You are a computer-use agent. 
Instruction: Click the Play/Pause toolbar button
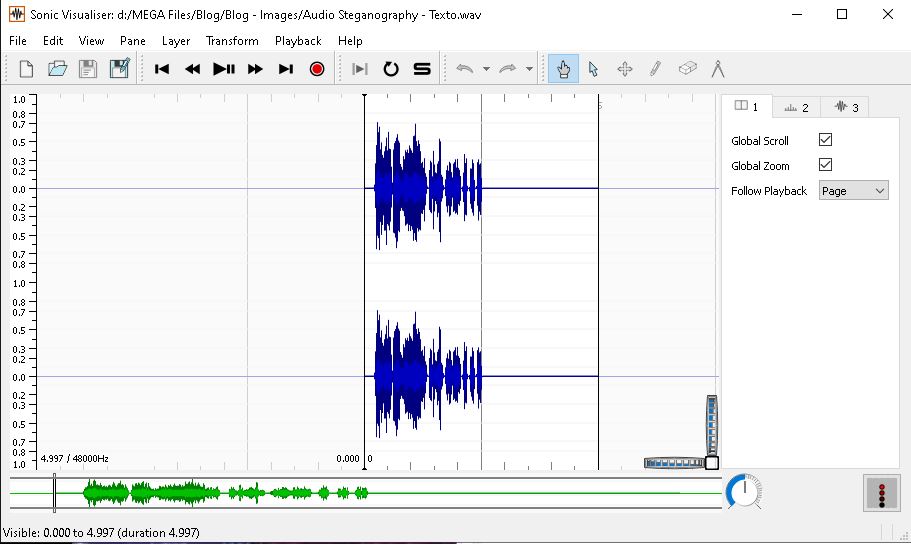[224, 69]
